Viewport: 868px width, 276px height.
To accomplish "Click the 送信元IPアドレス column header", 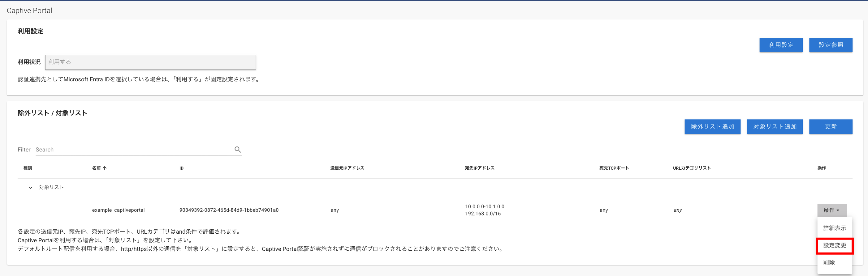I will 347,168.
